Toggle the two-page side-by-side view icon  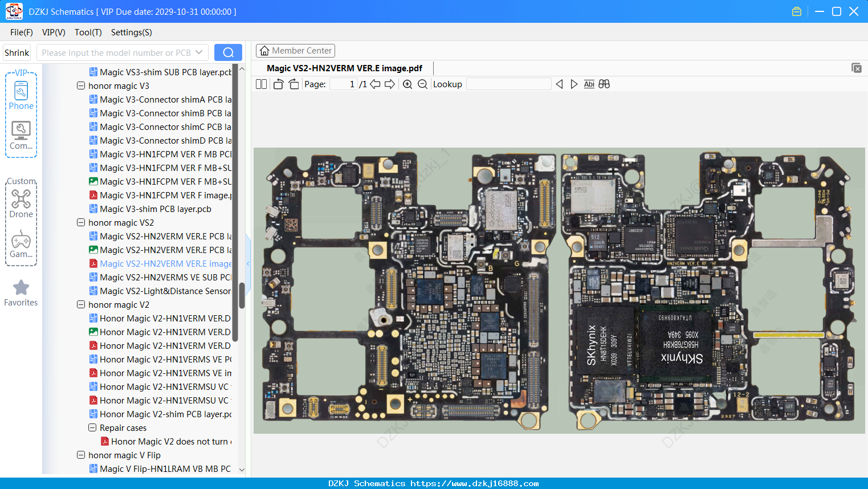click(261, 84)
